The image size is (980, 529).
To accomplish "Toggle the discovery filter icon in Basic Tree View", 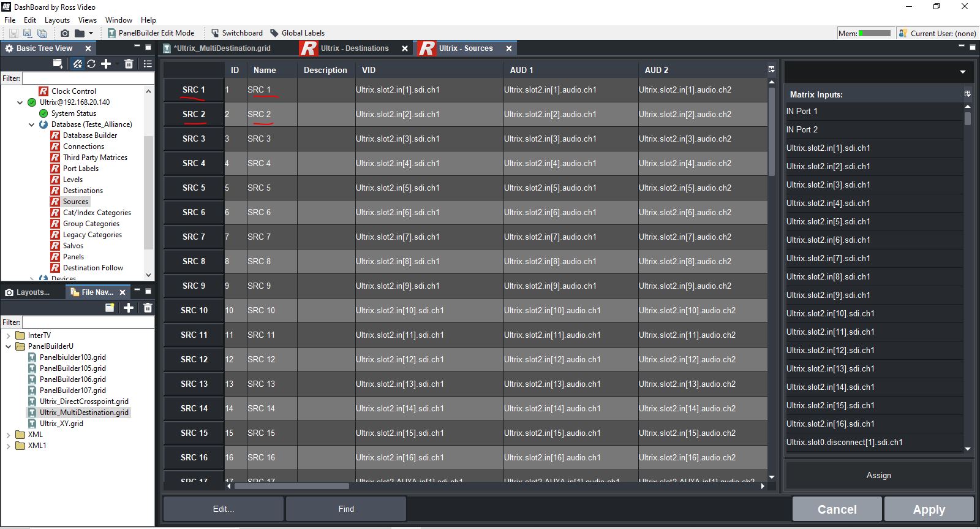I will [x=77, y=63].
